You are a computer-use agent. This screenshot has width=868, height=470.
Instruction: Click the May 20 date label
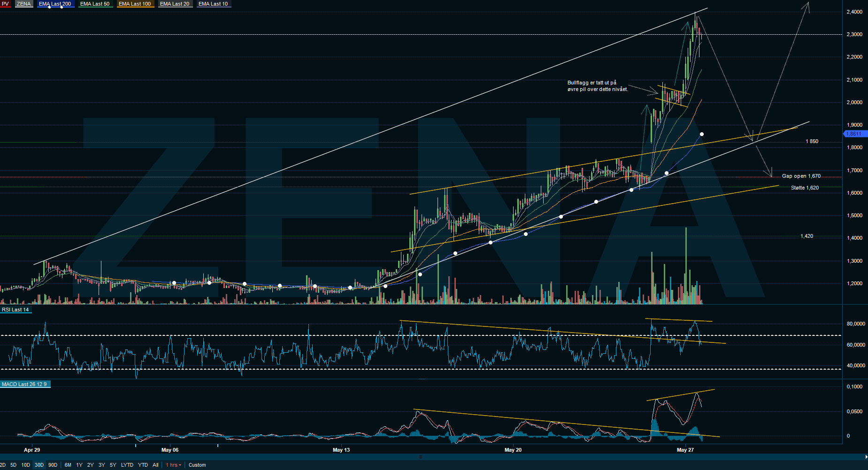tap(513, 450)
